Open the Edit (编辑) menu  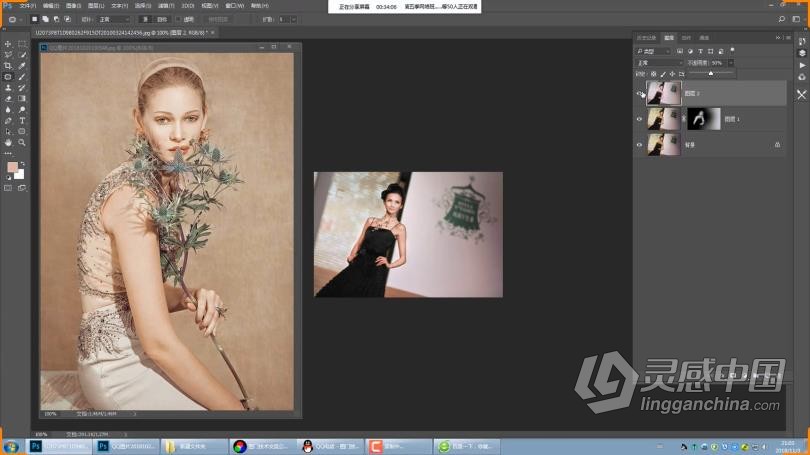51,6
